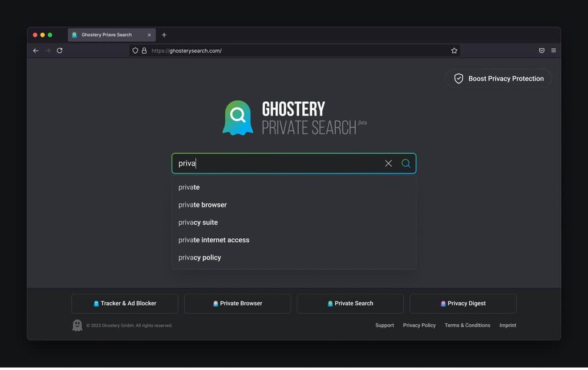Bookmark this page with the star icon
Screen dimensions: 588x370
click(454, 51)
